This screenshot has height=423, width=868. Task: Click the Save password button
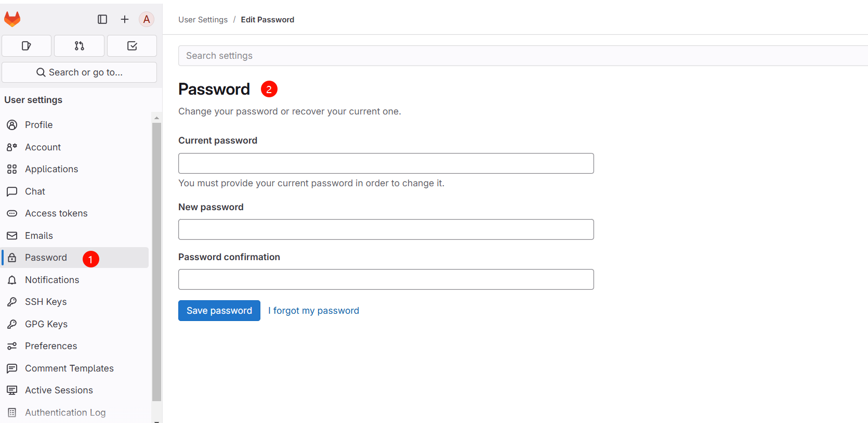tap(219, 311)
